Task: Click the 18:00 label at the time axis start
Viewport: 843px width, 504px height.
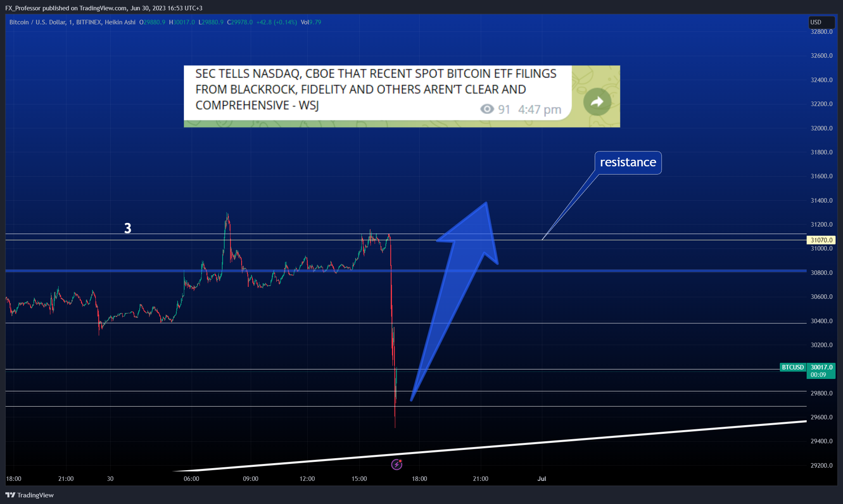Action: [x=14, y=478]
